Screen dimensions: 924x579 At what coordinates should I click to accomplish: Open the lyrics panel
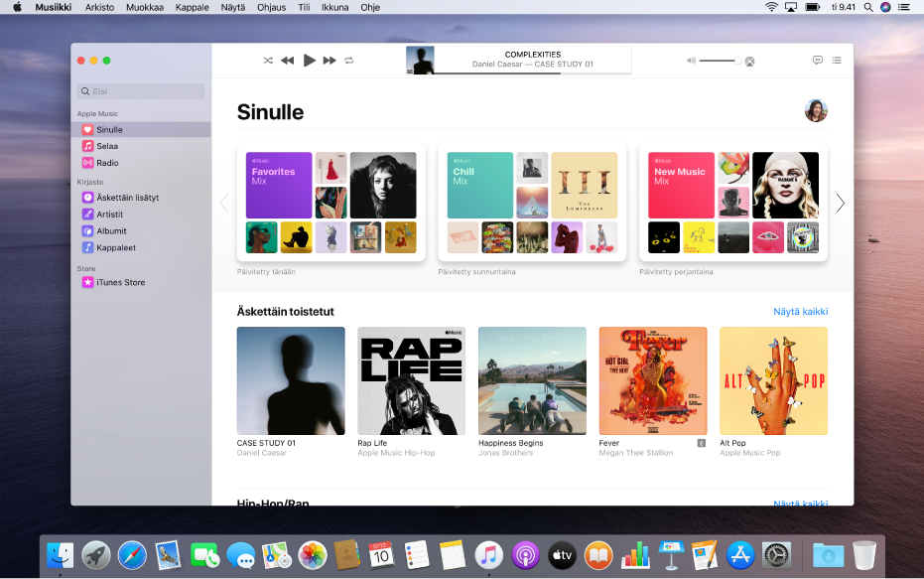[x=817, y=60]
